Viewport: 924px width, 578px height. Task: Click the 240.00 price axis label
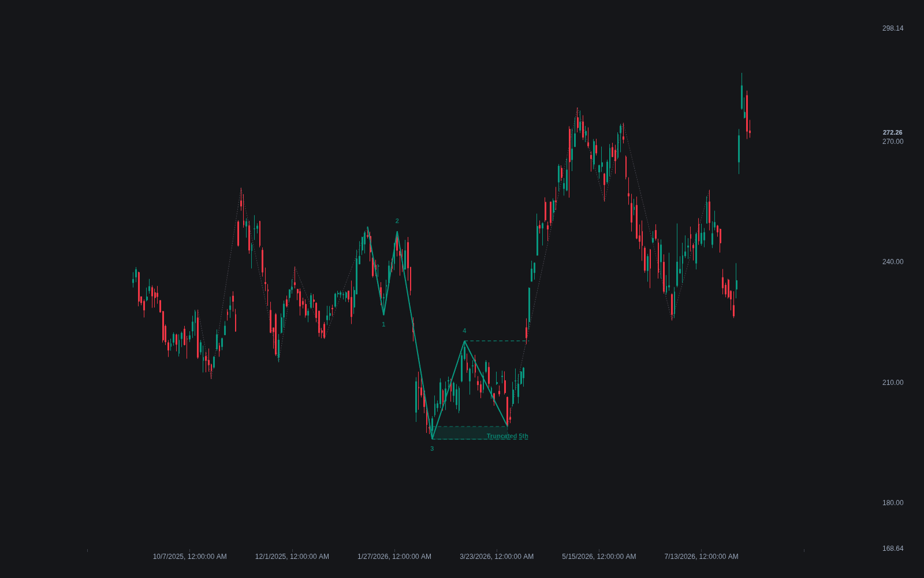pos(892,262)
